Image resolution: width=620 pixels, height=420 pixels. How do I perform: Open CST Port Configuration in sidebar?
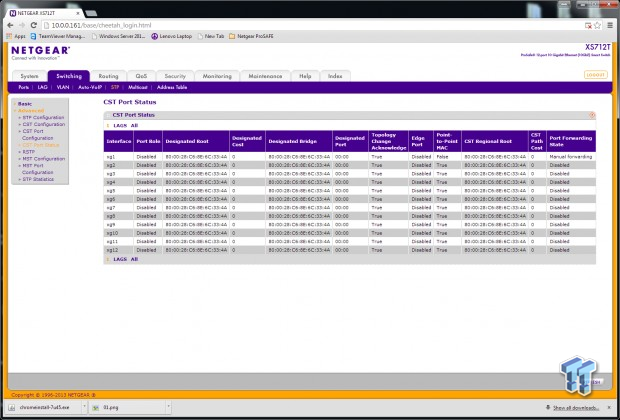click(36, 134)
